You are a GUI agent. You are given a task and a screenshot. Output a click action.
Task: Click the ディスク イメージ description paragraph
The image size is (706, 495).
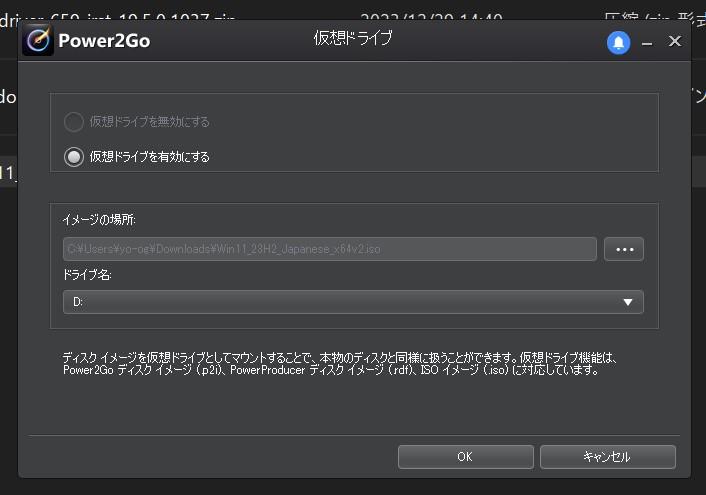click(339, 364)
